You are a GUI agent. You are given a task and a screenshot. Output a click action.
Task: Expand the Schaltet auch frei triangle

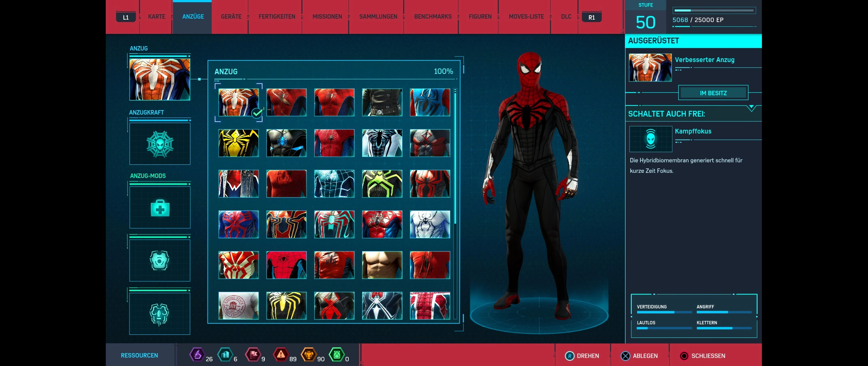(752, 108)
